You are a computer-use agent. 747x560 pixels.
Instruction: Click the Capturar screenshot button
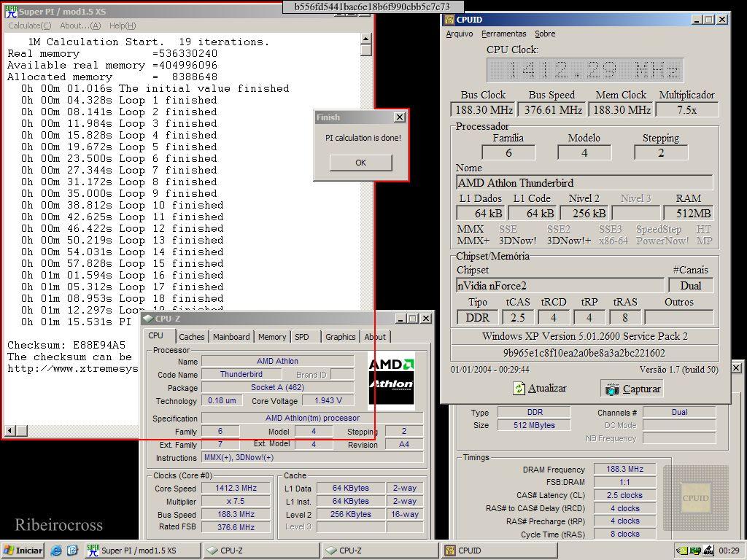point(632,389)
